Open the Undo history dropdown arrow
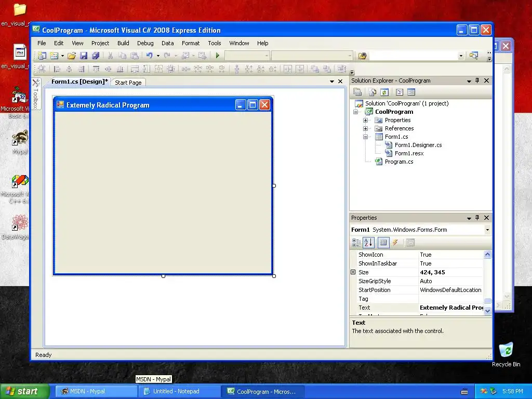 pos(158,56)
